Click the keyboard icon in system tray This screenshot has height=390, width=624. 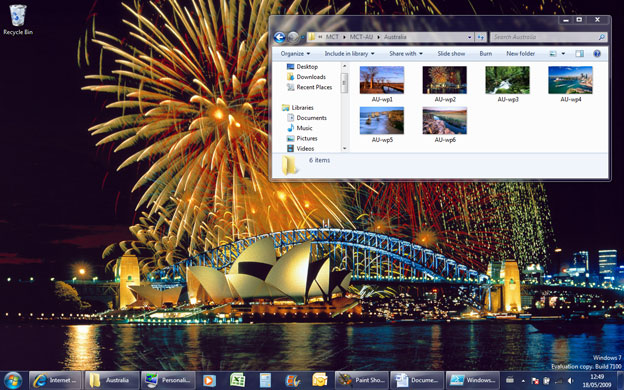tap(510, 380)
